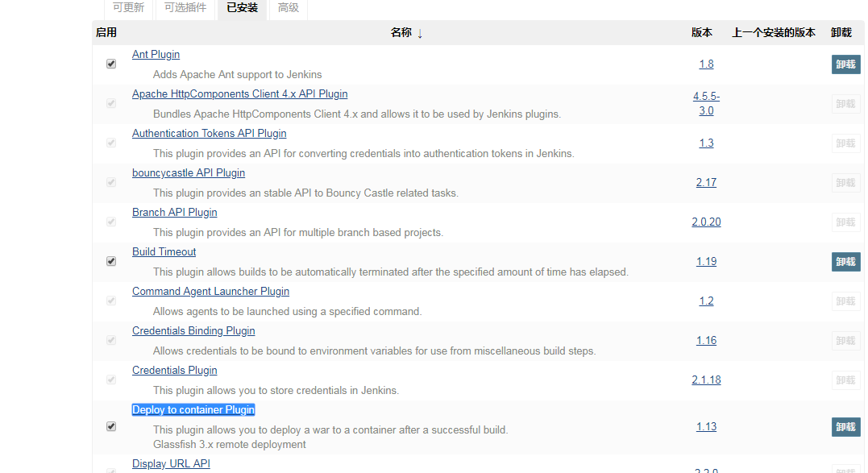Select the highlighted Deploy to container Plugin

click(193, 409)
